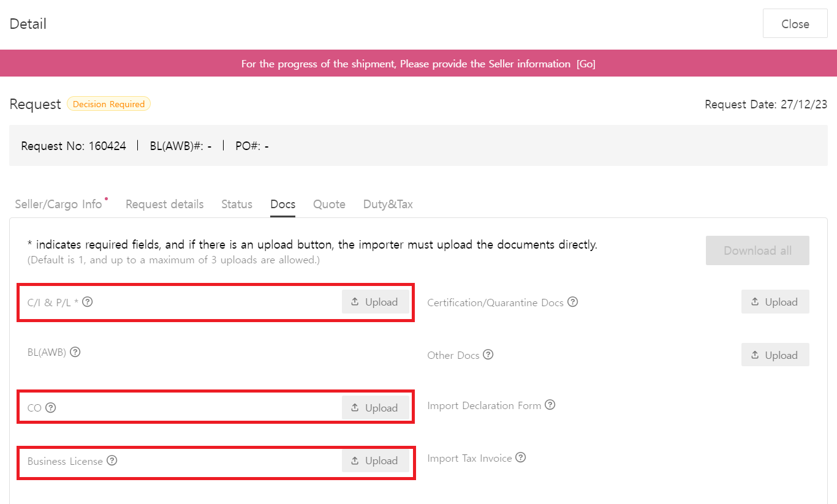Follow the [Go] link in banner
This screenshot has height=504, width=837.
[586, 64]
